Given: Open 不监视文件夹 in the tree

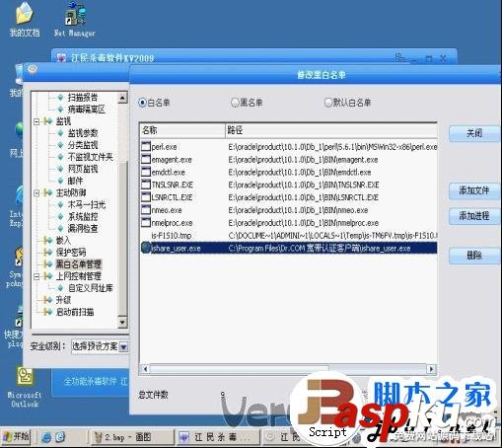Looking at the screenshot, I should tap(90, 157).
